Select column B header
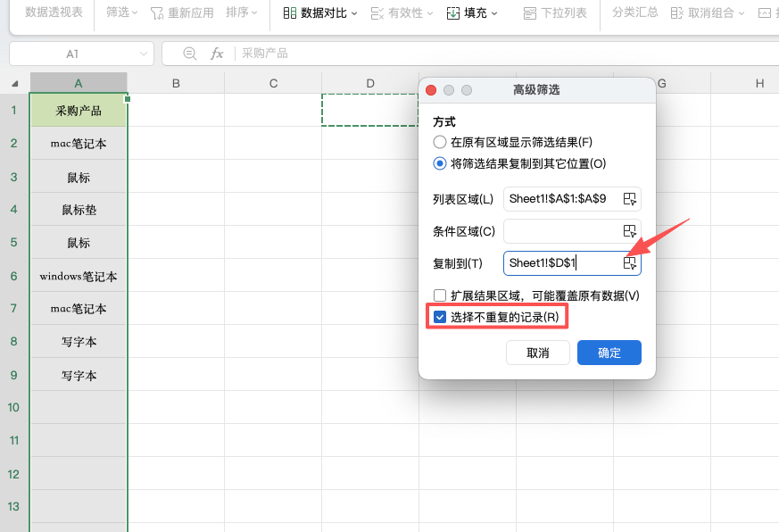779x532 pixels. pos(176,83)
